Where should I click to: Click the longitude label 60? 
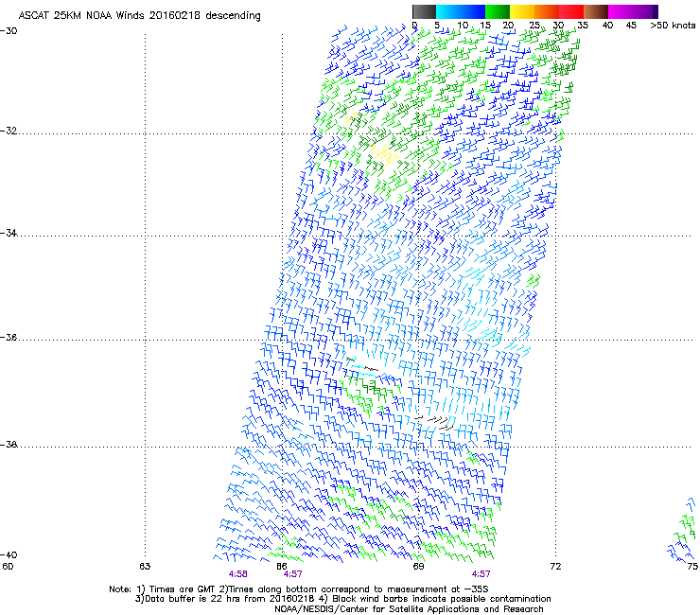8,567
